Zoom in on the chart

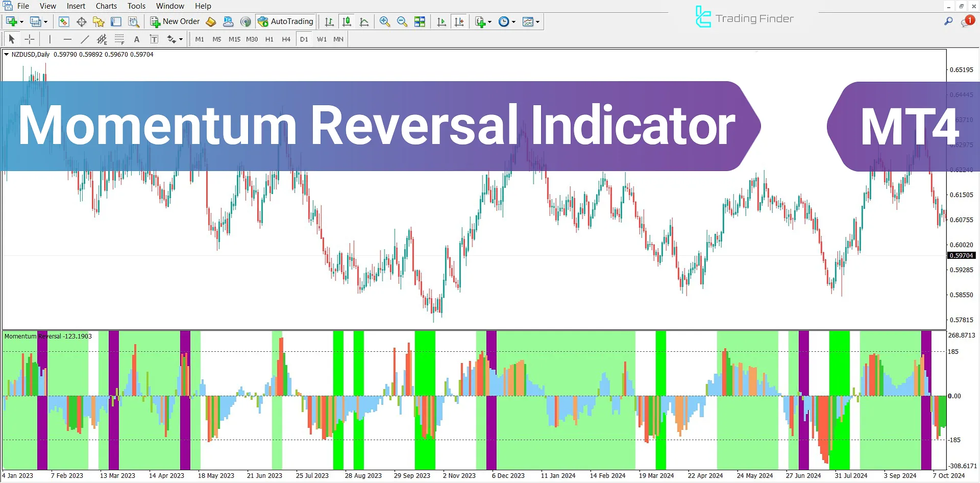pos(385,21)
